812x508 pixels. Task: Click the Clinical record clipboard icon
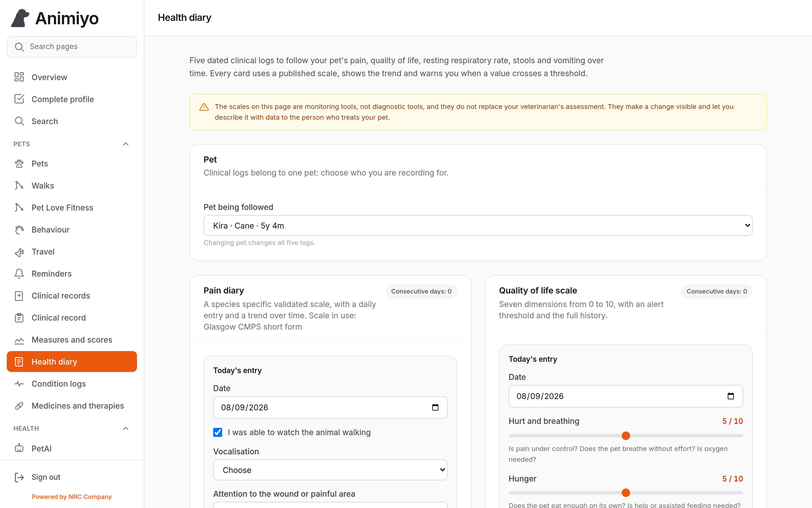click(19, 317)
